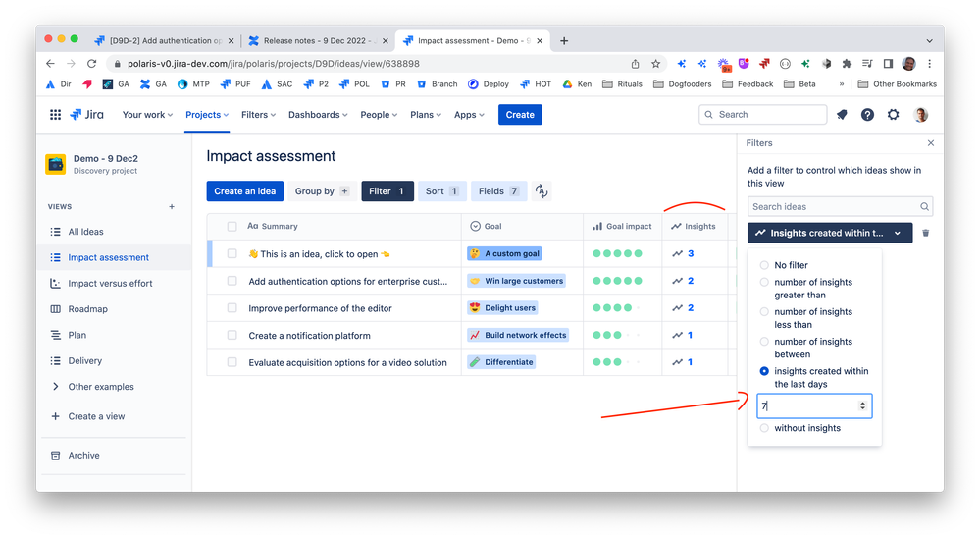Click the 'Group by' button
The width and height of the screenshot is (980, 540).
(322, 191)
